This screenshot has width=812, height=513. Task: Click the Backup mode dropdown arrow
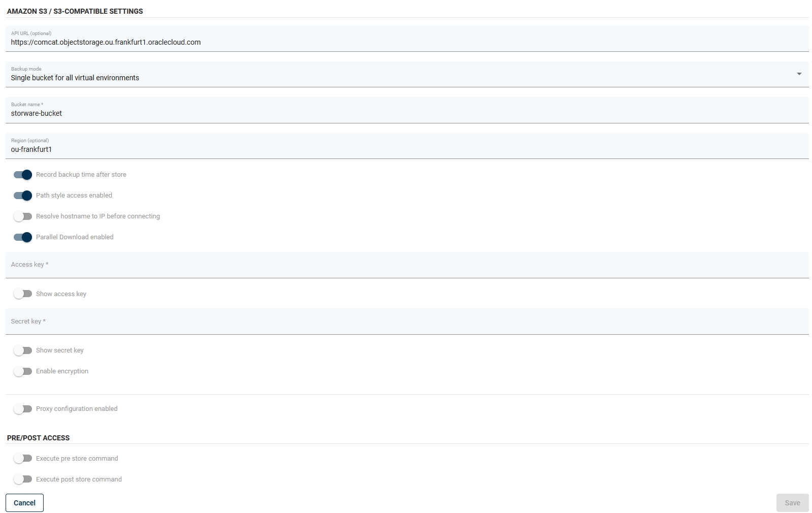pos(799,74)
